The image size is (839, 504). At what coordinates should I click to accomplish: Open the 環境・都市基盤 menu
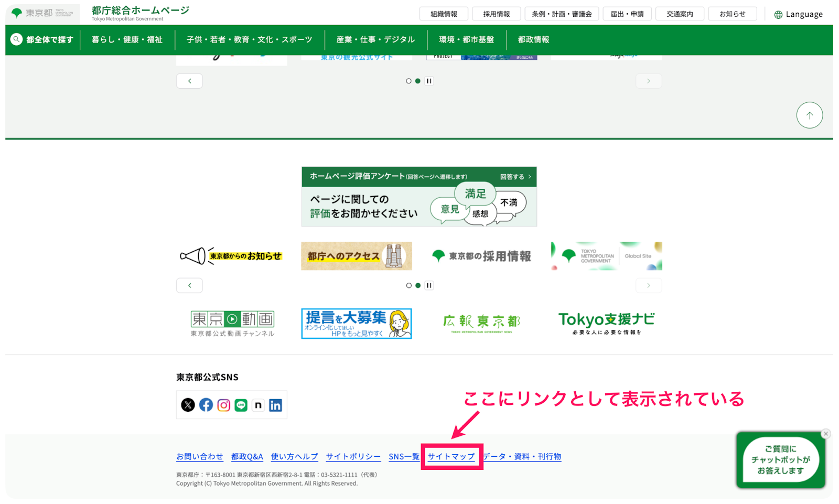pyautogui.click(x=466, y=39)
